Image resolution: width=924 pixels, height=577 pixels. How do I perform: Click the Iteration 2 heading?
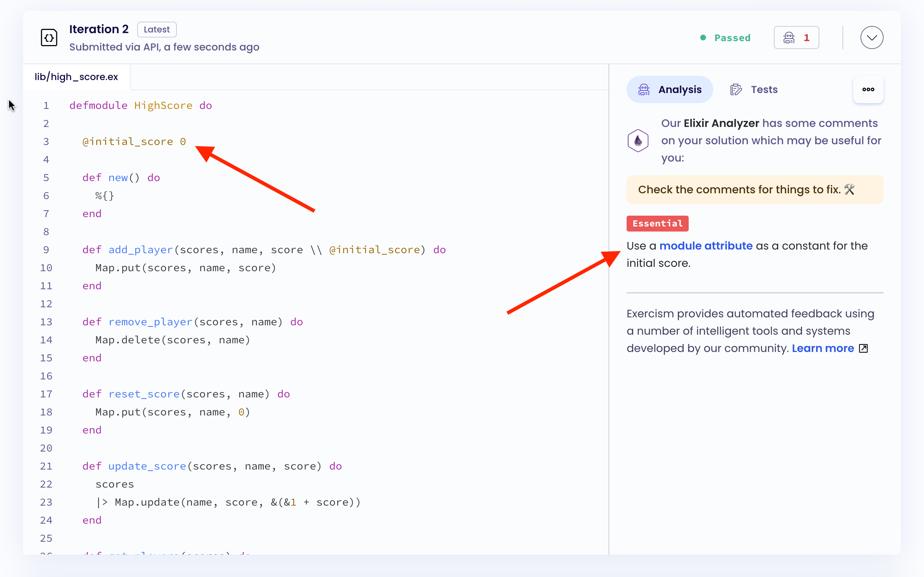(x=99, y=29)
